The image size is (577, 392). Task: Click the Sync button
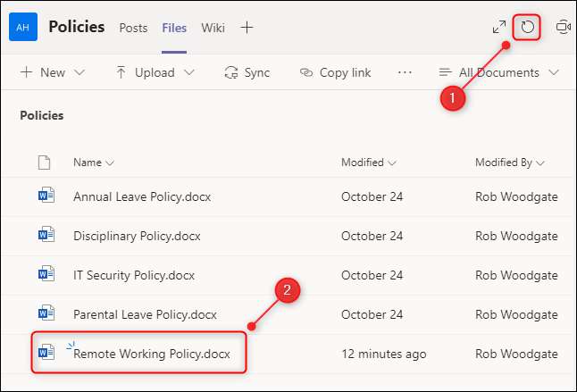pyautogui.click(x=247, y=72)
